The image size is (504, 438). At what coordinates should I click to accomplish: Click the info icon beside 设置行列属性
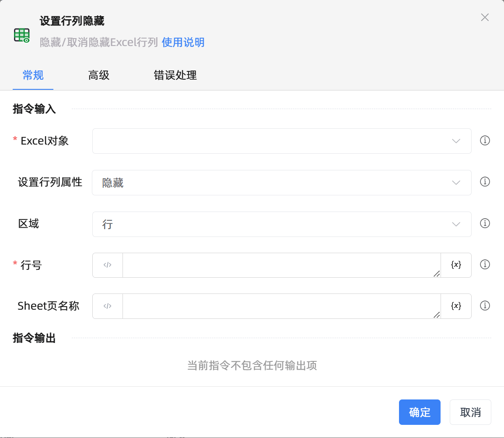pos(485,182)
